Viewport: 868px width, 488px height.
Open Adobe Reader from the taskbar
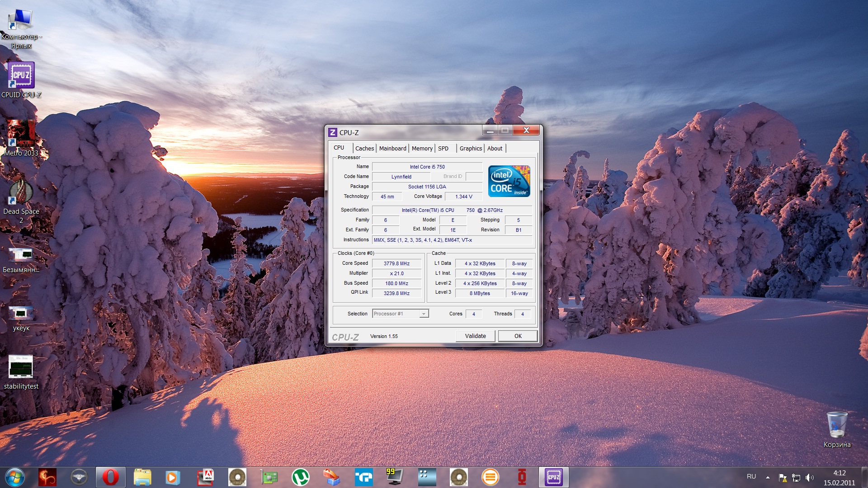pyautogui.click(x=206, y=477)
